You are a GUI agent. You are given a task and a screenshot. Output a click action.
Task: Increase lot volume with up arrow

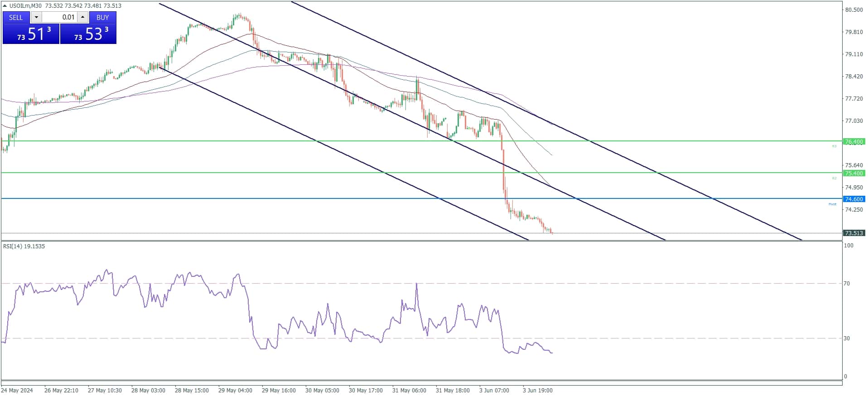click(82, 17)
